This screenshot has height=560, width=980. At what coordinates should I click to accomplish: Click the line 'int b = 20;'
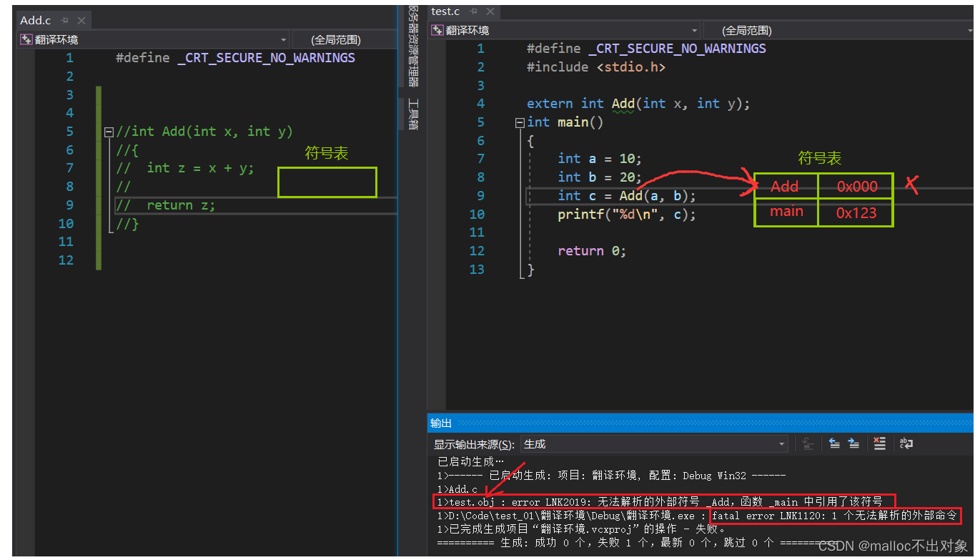(x=600, y=177)
